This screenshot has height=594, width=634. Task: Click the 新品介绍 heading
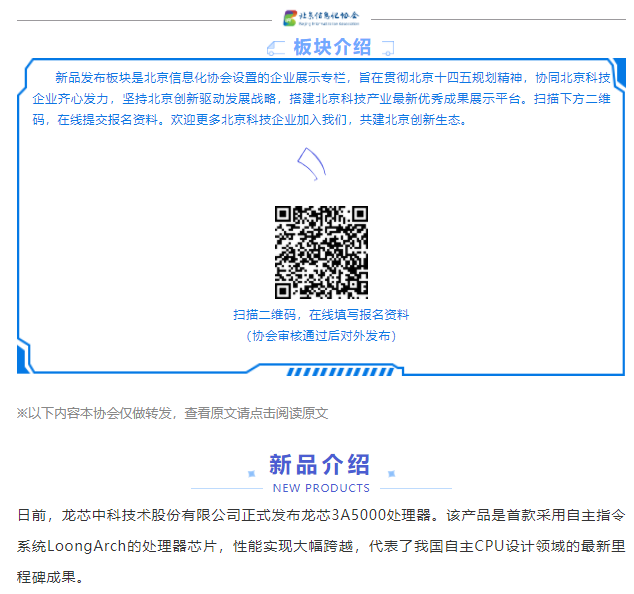point(319,464)
